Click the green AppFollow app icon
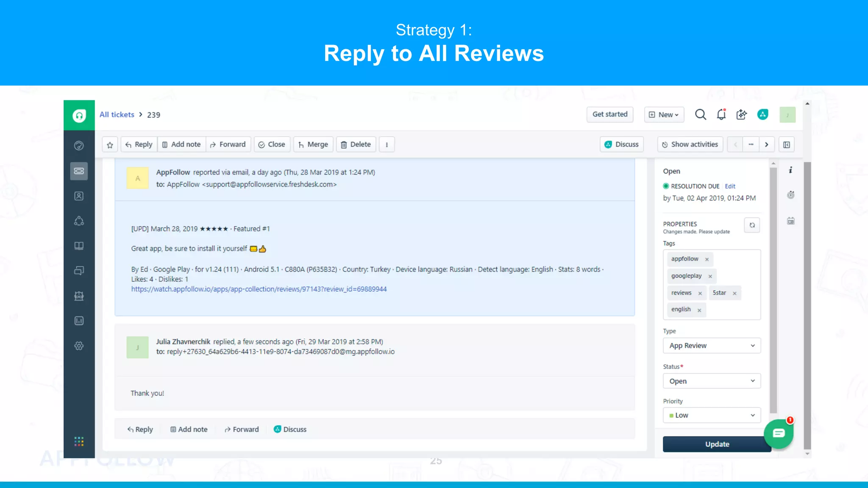The image size is (868, 488). click(763, 114)
